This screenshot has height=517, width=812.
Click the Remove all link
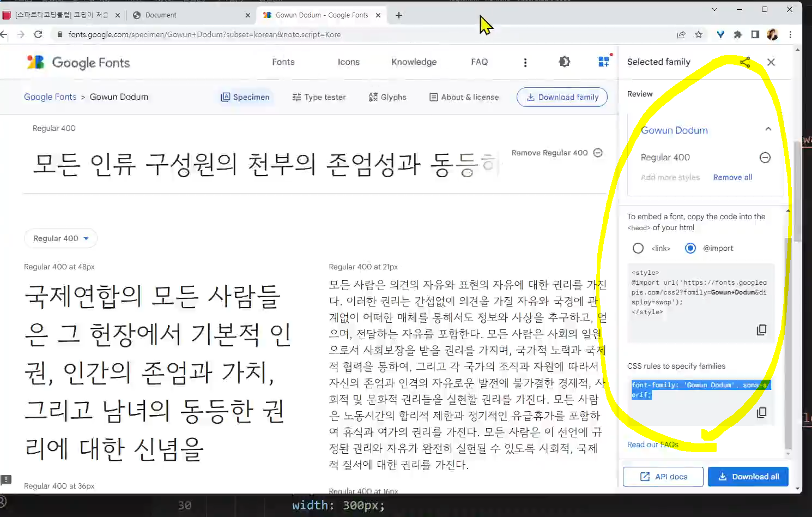(x=732, y=177)
